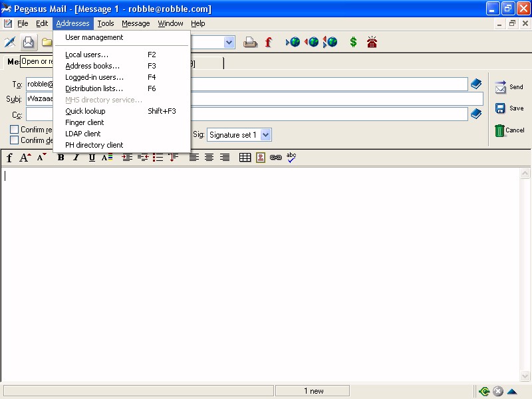This screenshot has height=399, width=532.
Task: Insert a table into the message
Action: pyautogui.click(x=245, y=158)
